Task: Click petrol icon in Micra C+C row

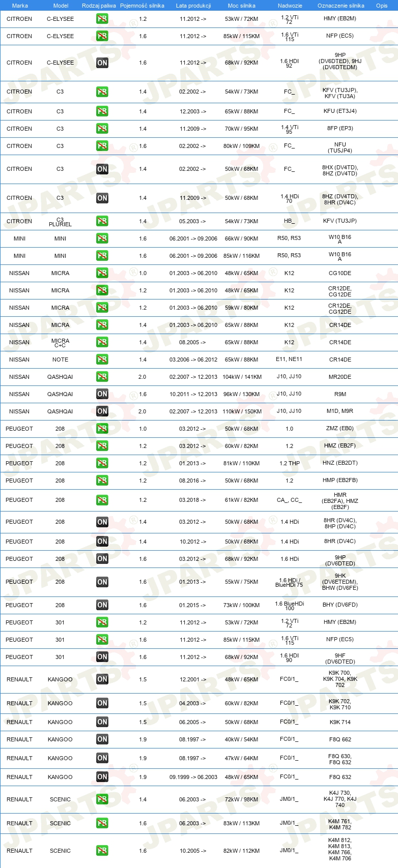Action: point(102,342)
